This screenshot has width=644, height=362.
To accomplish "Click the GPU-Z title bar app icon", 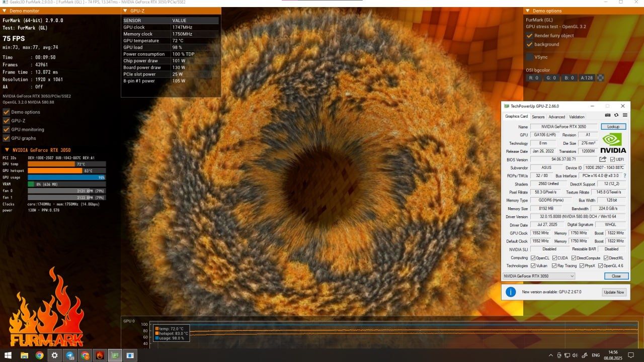I will [507, 106].
